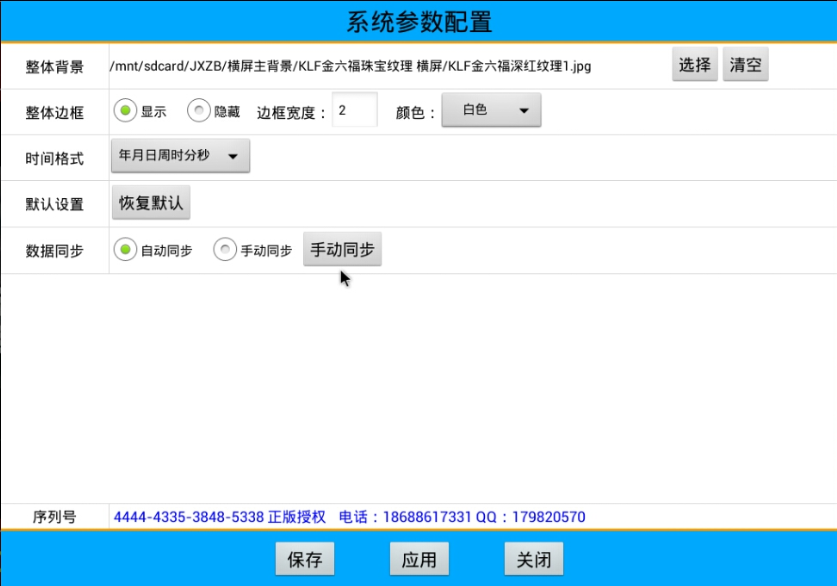Select the 隐藏 border radio button
837x586 pixels.
click(x=199, y=111)
